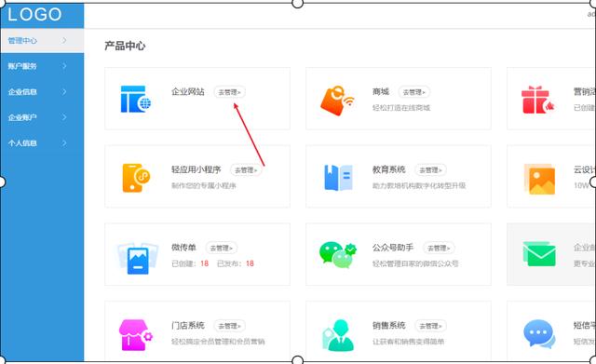Expand the 账户服务 sidebar chevron
This screenshot has width=596, height=364.
click(x=64, y=66)
